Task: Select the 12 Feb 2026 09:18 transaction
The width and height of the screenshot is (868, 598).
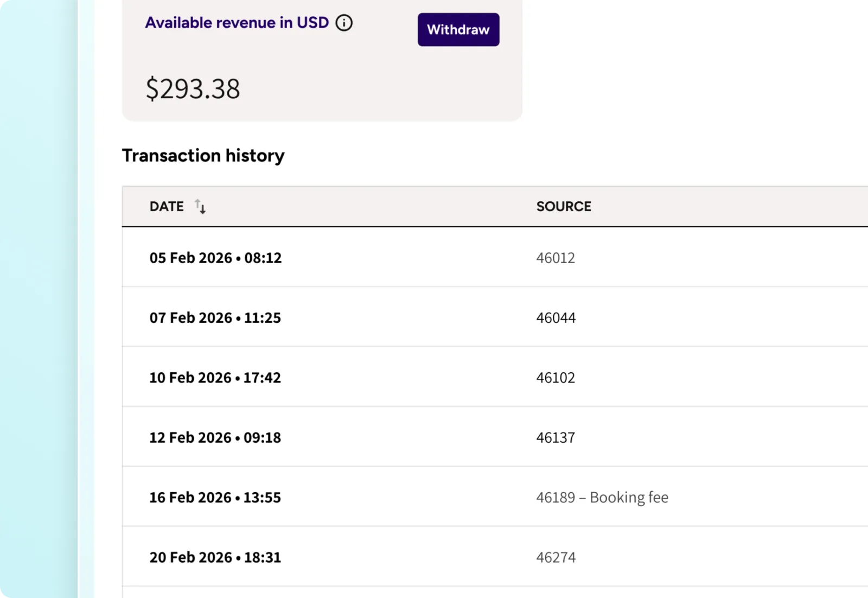Action: (215, 437)
